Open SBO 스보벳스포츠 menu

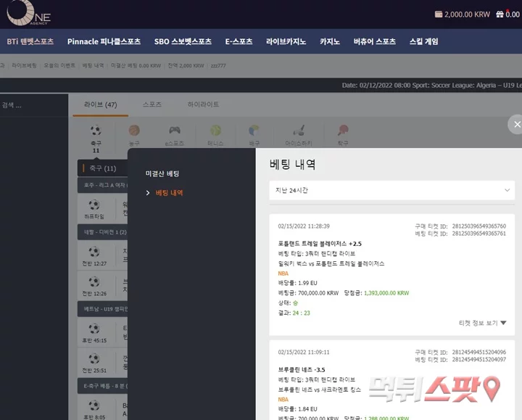click(x=183, y=41)
